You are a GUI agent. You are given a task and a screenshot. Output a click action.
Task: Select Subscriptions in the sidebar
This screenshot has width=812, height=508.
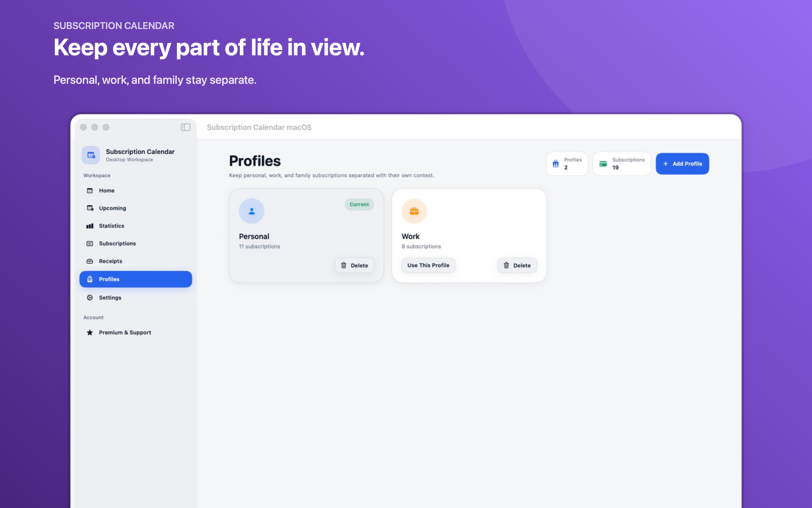coord(136,244)
